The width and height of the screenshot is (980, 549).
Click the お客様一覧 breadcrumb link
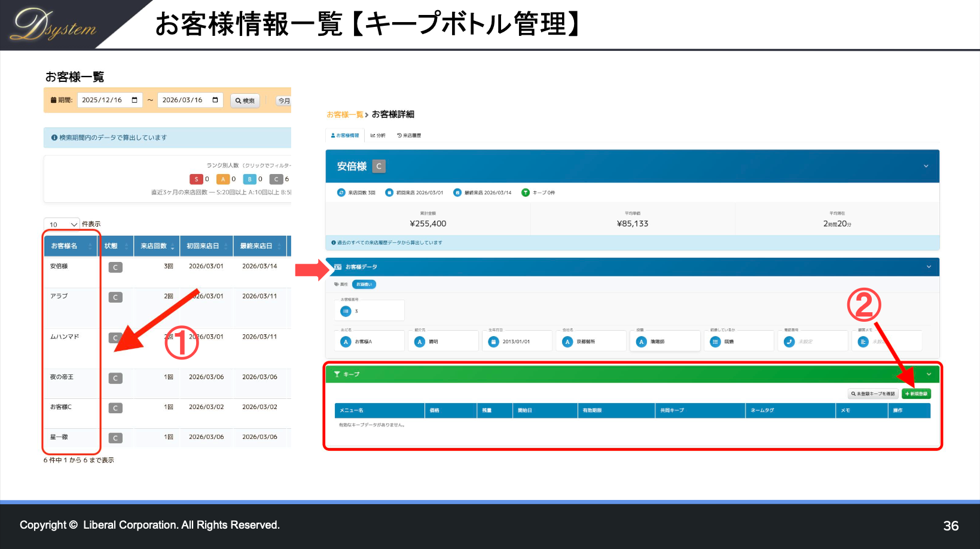click(345, 114)
